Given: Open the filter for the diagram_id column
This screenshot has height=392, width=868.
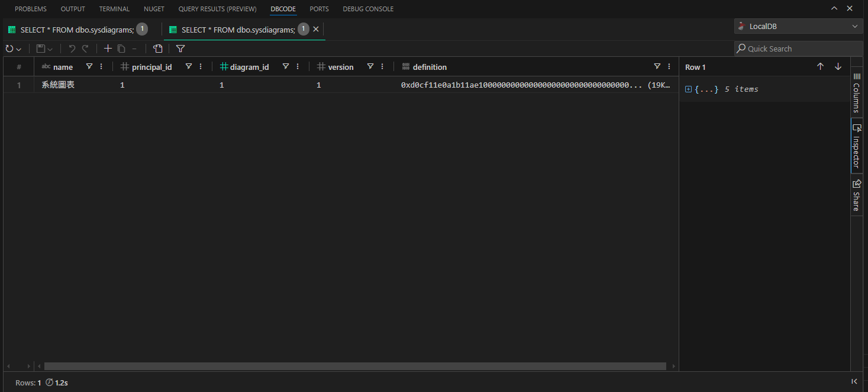Looking at the screenshot, I should [286, 66].
